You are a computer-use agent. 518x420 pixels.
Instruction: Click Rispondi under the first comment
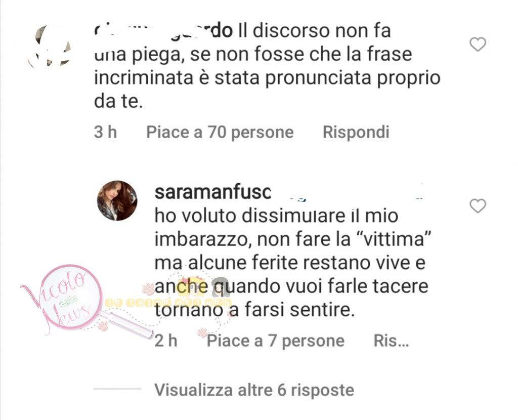356,132
